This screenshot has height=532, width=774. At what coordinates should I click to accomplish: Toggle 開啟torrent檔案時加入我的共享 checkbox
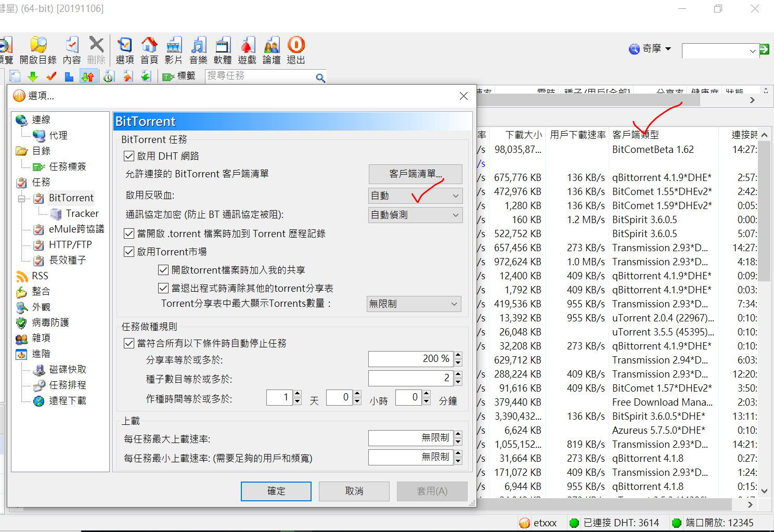click(x=163, y=270)
